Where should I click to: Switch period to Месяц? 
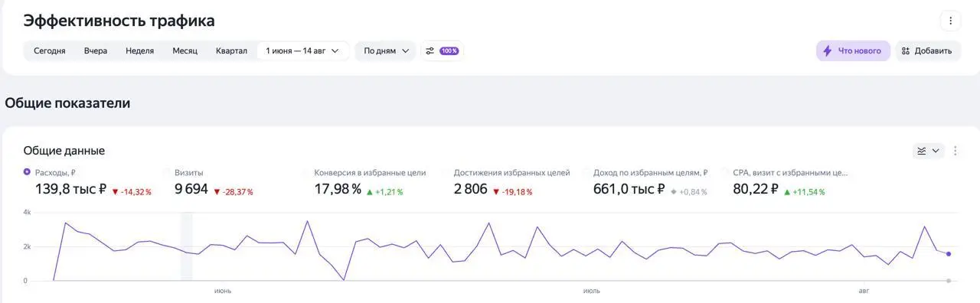pos(185,51)
